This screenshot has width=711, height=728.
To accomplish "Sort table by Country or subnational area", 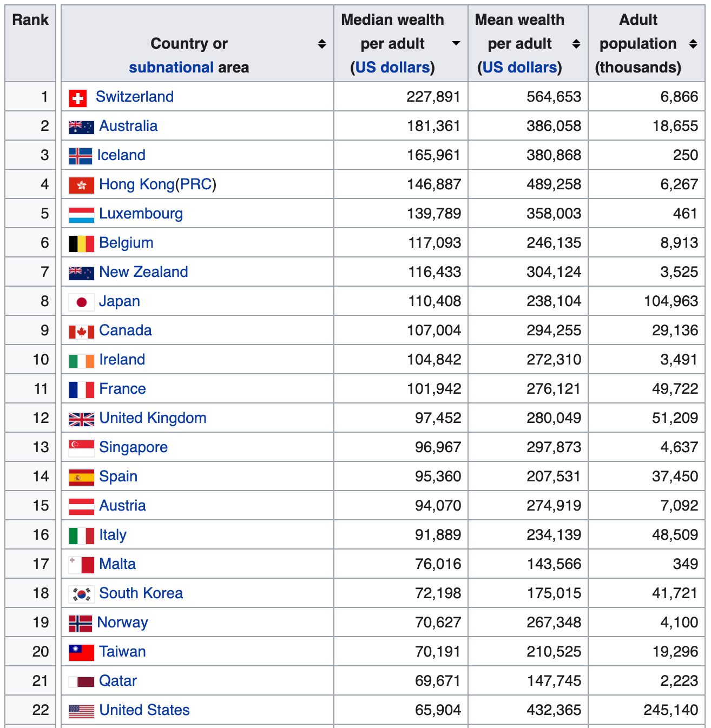I will tap(322, 44).
